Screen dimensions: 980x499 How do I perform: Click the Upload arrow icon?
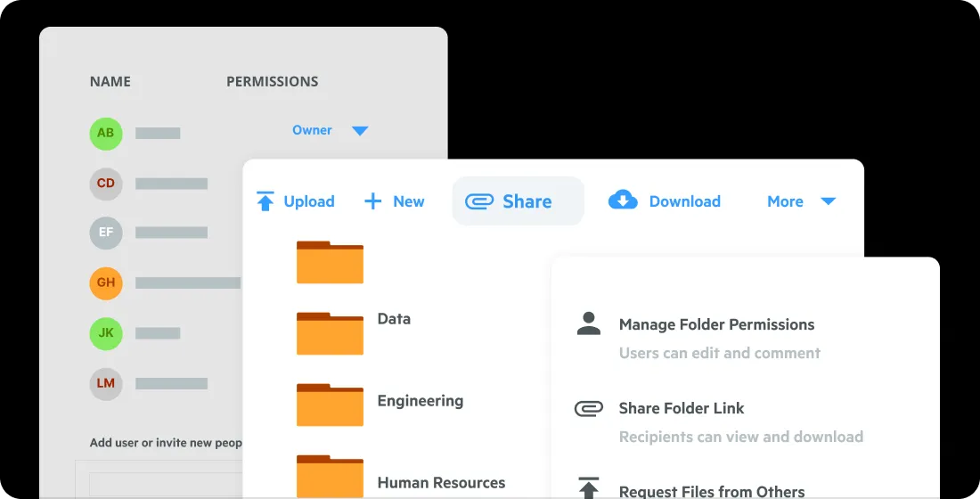pyautogui.click(x=265, y=201)
